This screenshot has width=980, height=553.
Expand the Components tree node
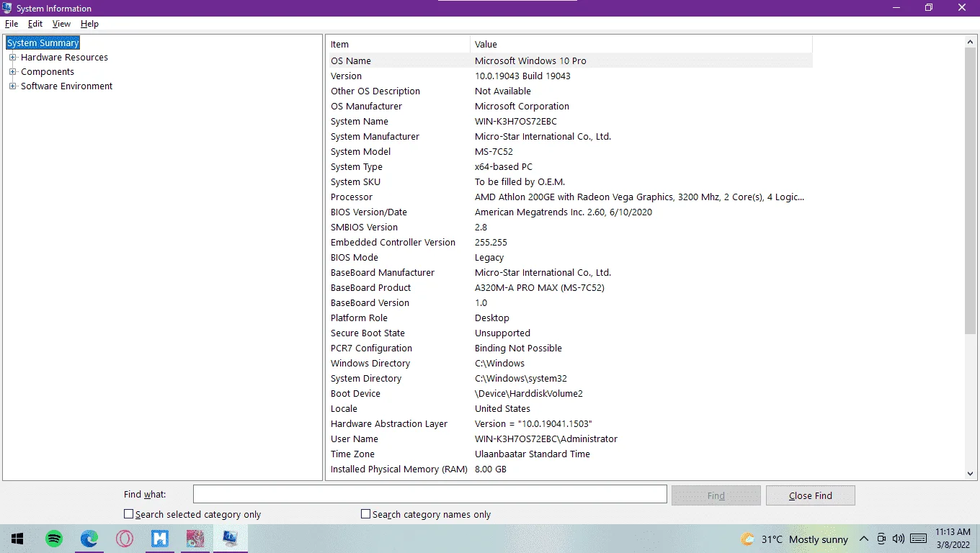(12, 72)
